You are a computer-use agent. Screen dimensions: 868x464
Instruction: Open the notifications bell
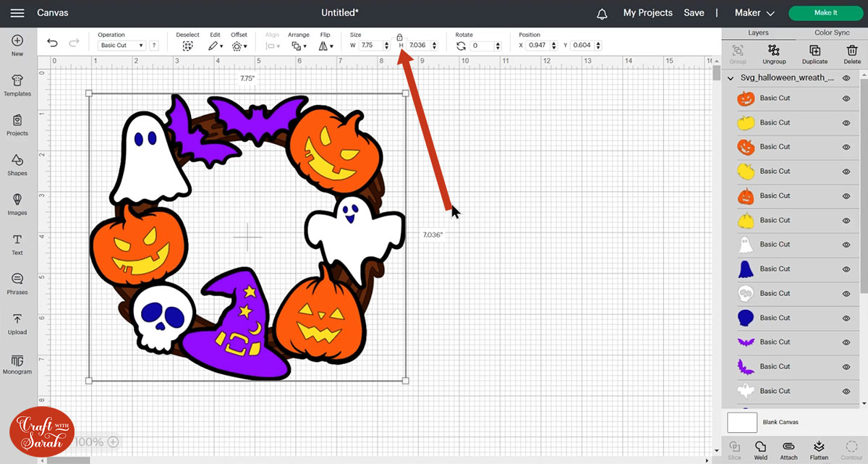point(602,13)
